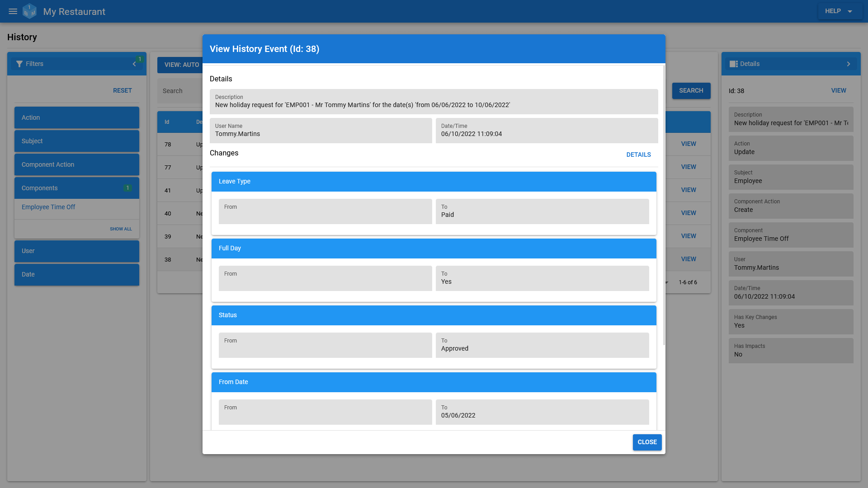Click 'Id: 38' in Details panel

(736, 91)
